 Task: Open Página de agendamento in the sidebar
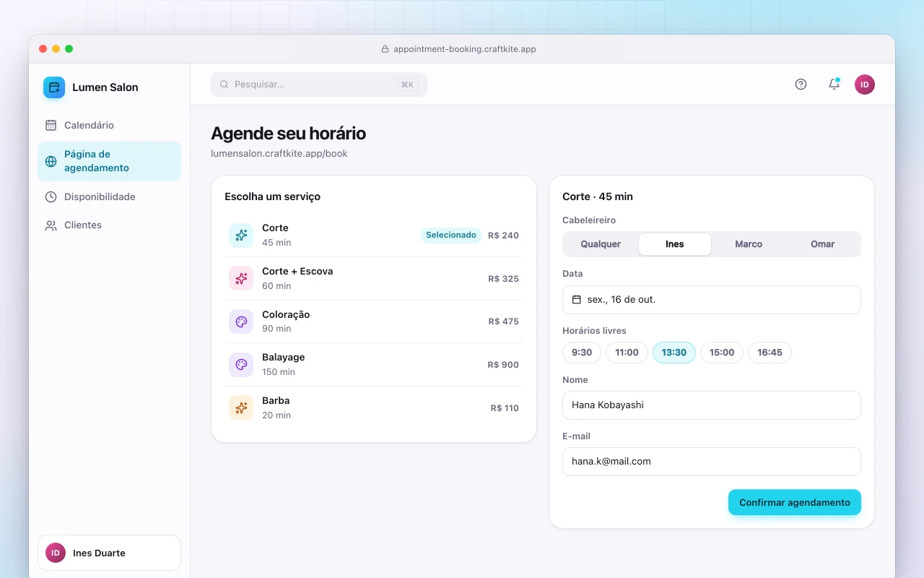point(109,161)
